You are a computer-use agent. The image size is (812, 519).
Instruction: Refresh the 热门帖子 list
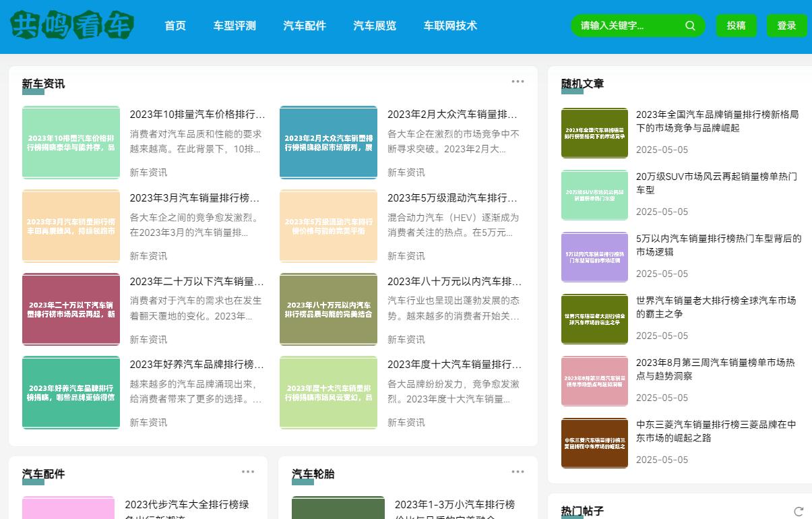click(799, 512)
